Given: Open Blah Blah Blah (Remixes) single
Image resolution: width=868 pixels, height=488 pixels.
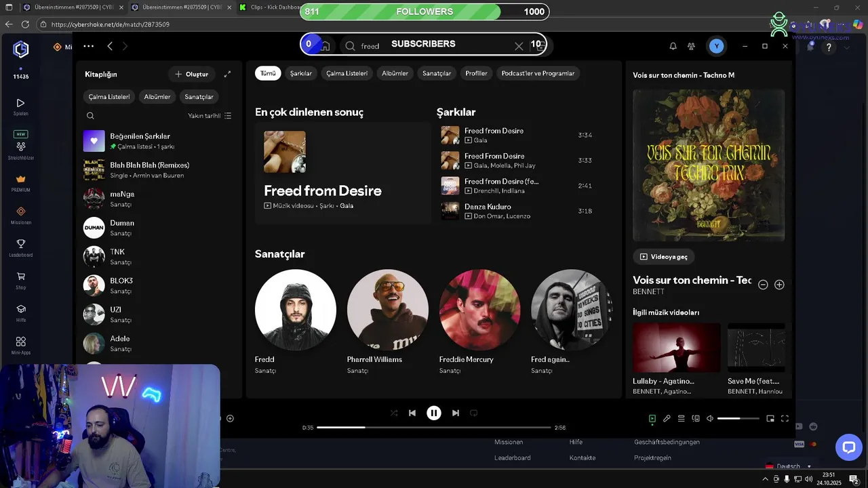Looking at the screenshot, I should point(157,170).
